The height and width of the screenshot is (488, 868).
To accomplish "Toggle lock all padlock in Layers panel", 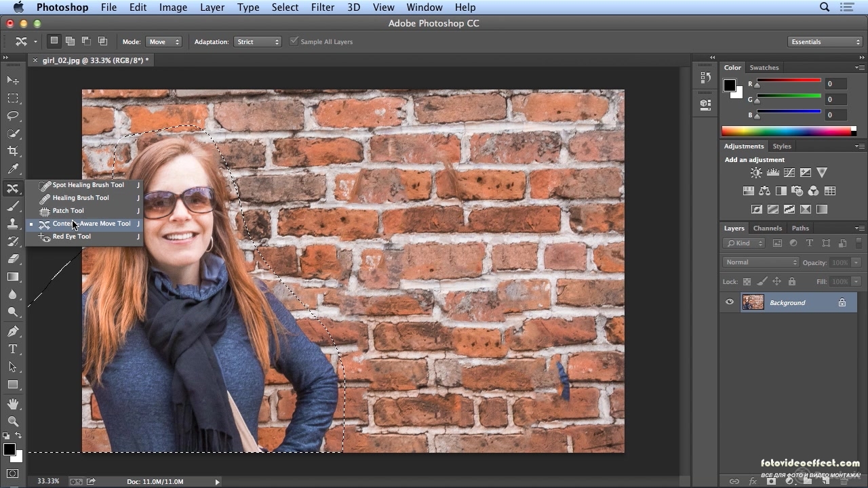I will (791, 281).
